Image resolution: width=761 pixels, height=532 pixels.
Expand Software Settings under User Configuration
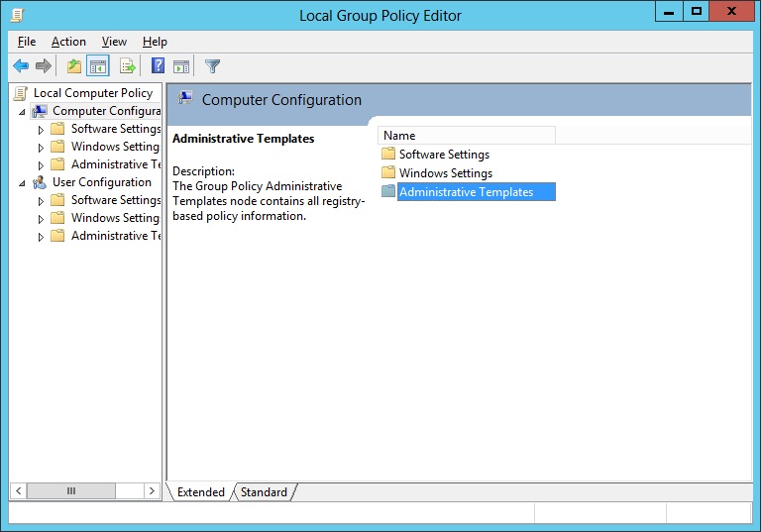(x=41, y=201)
